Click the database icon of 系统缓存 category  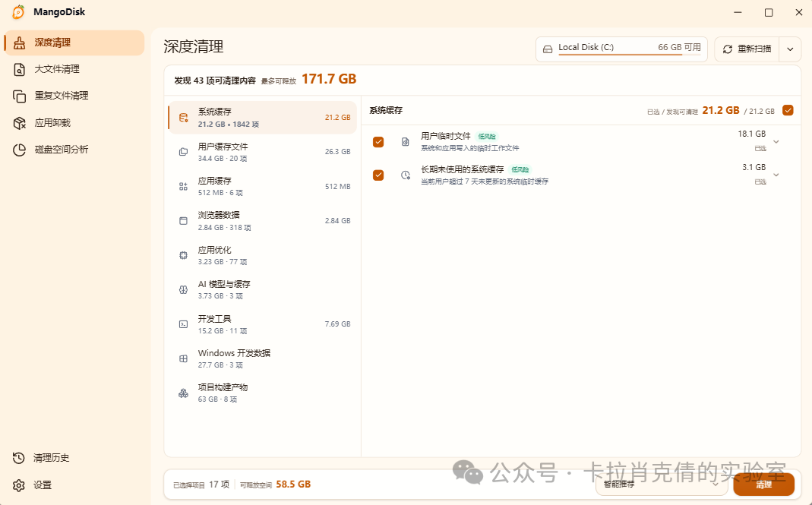click(x=183, y=118)
